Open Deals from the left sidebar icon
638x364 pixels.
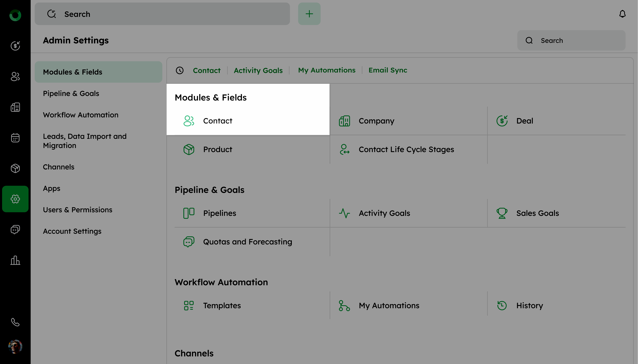coord(15,46)
